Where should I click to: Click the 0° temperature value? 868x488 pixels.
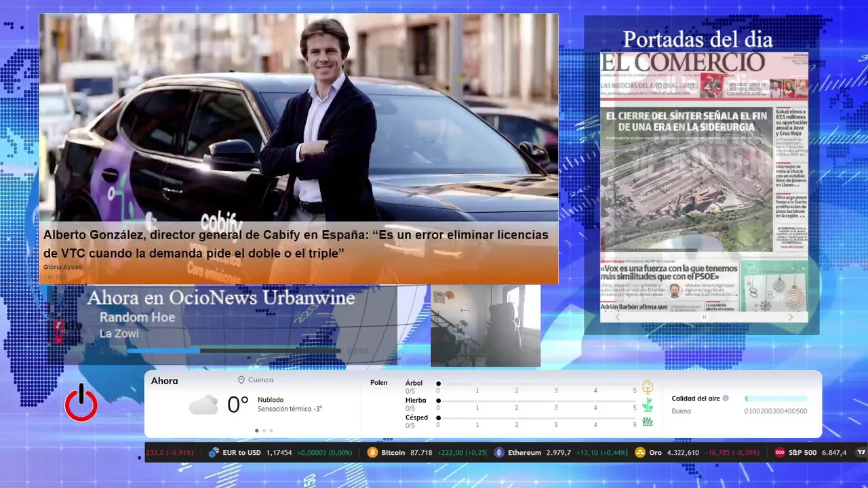237,405
